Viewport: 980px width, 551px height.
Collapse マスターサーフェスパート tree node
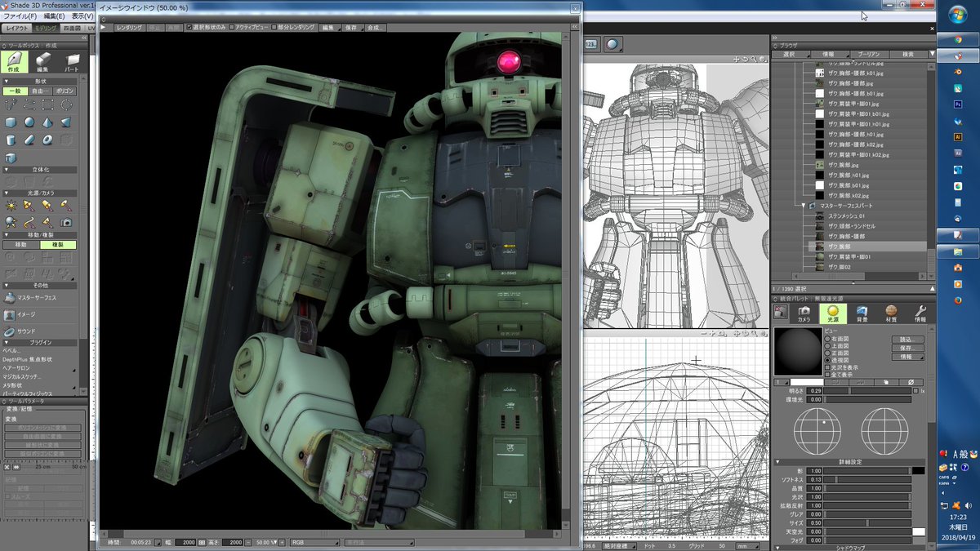pos(804,206)
